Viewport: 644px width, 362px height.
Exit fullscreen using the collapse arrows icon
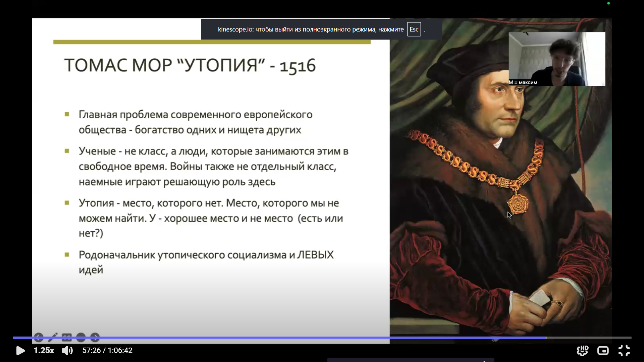pos(624,351)
